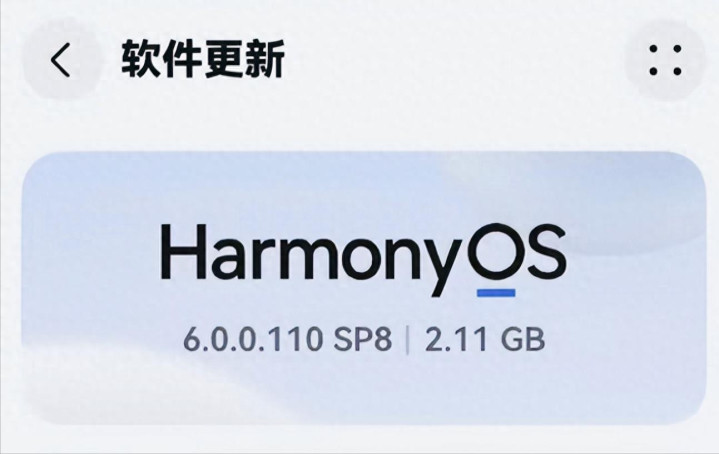Image resolution: width=719 pixels, height=454 pixels.
Task: Click the 2.11 GB download size
Action: (485, 340)
